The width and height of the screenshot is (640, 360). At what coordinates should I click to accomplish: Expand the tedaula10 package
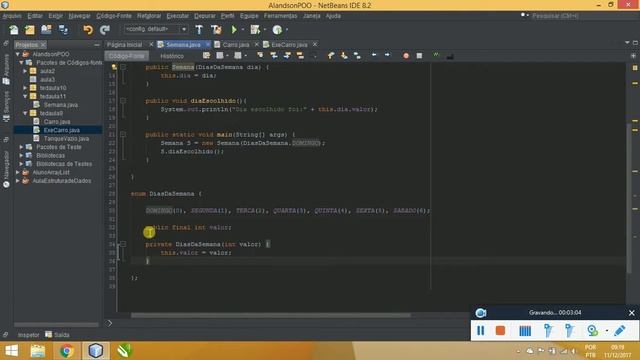point(25,88)
